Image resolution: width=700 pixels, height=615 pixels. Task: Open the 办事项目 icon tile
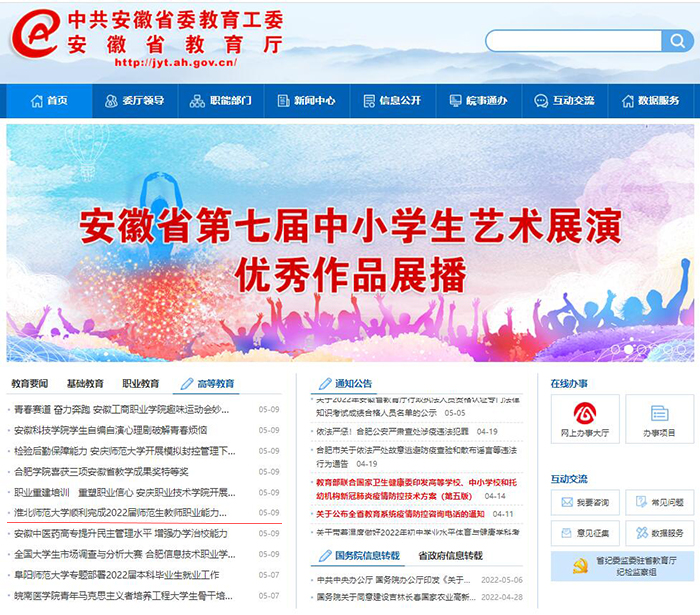coord(659,419)
